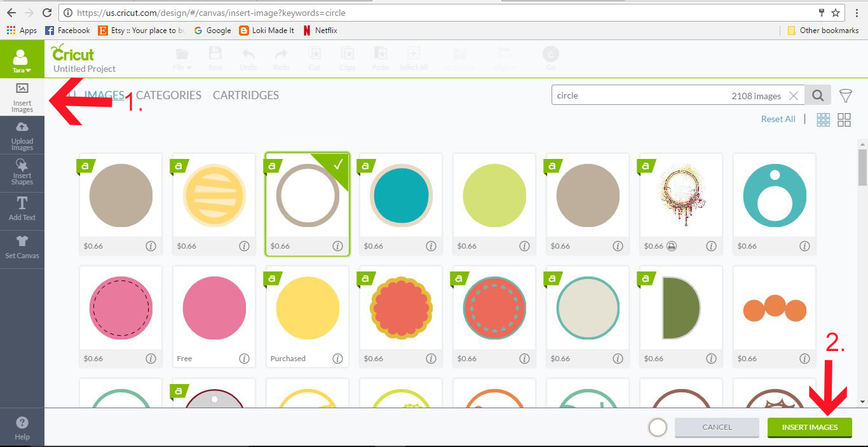The width and height of the screenshot is (868, 447).
Task: Show info for yellow striped circle
Action: [x=244, y=246]
